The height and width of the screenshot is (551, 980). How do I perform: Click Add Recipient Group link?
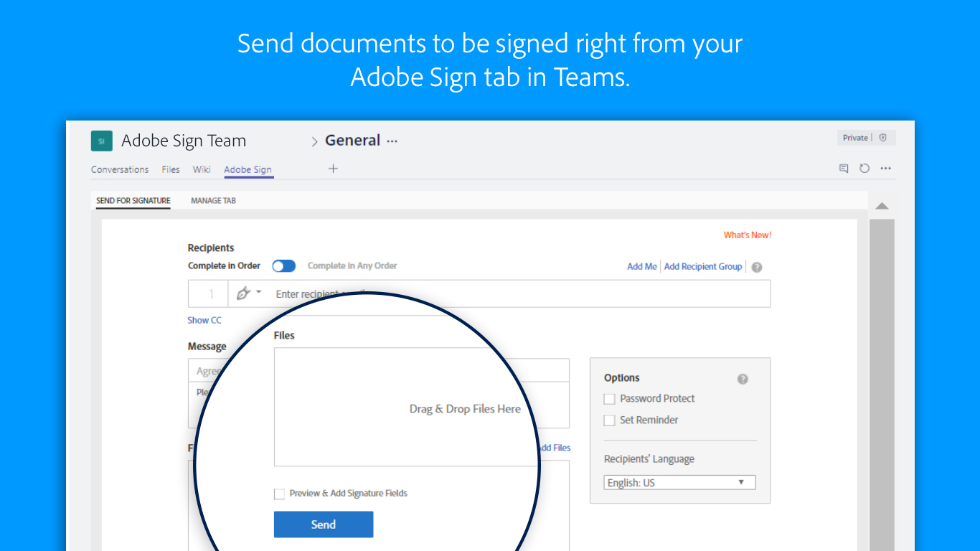703,267
